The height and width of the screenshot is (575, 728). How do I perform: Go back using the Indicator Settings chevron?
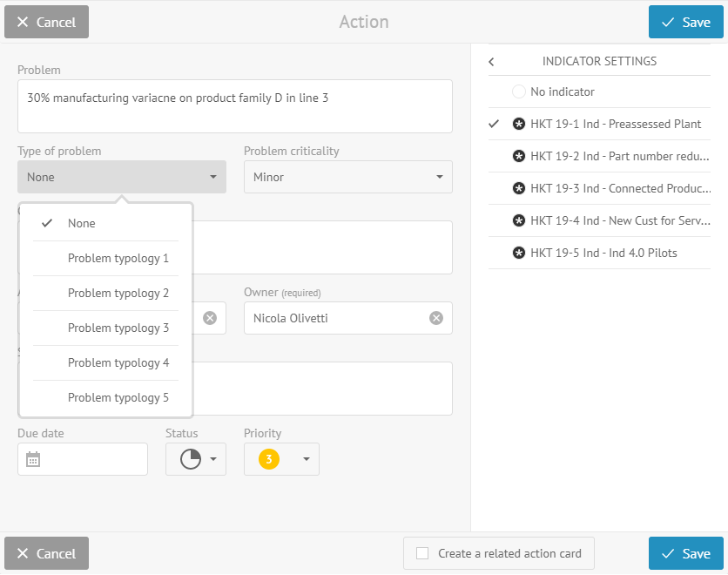492,61
